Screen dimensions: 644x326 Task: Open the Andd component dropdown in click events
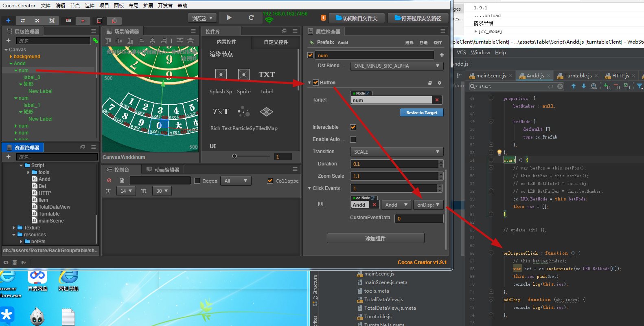[x=397, y=205]
